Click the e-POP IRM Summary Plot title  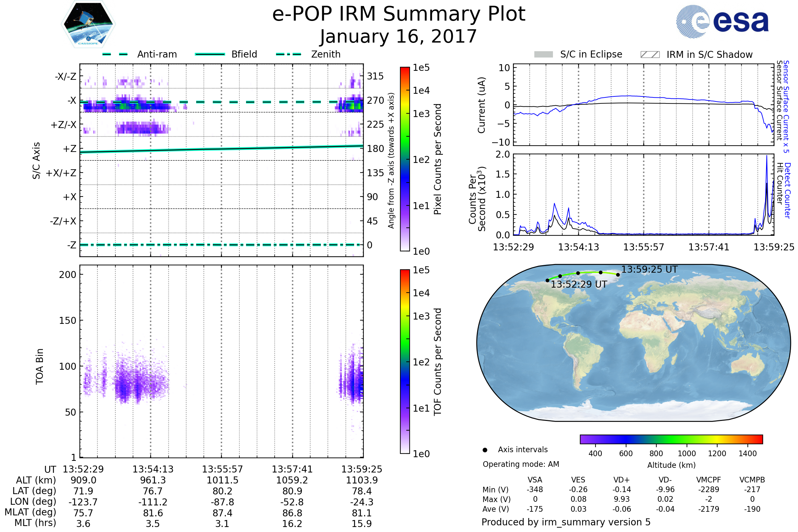[x=399, y=14]
